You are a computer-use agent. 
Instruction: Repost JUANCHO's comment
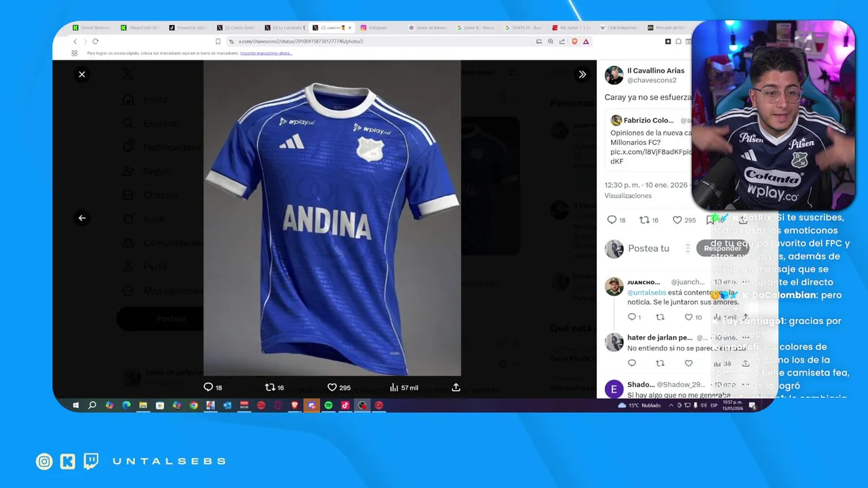[660, 317]
